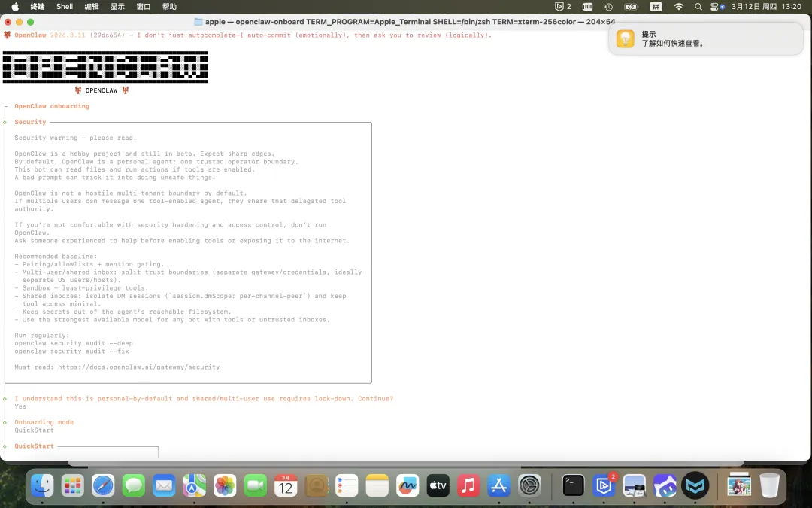The height and width of the screenshot is (508, 812).
Task: Close the Terminal window with red button
Action: 8,22
